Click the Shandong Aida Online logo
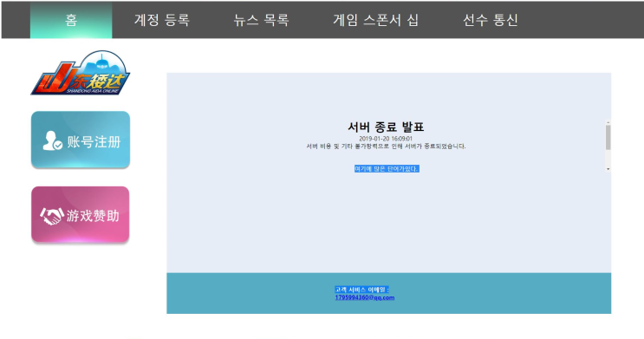Image resolution: width=644 pixels, height=339 pixels. click(x=81, y=73)
